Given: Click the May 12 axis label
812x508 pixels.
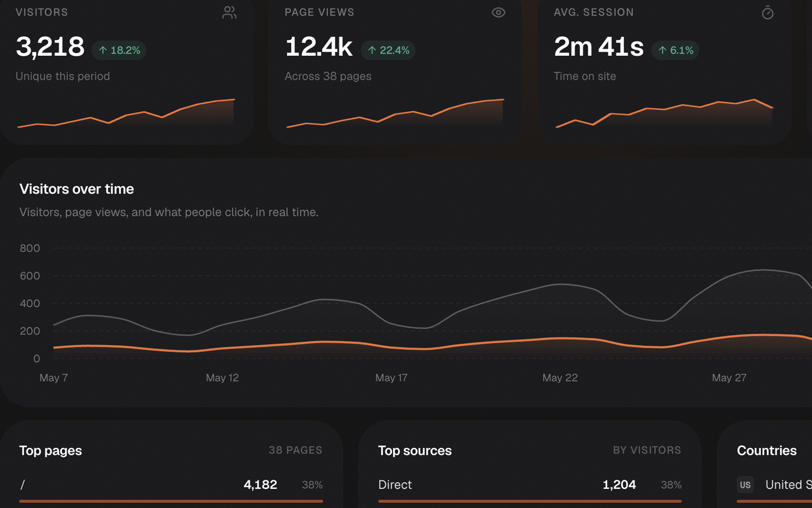Looking at the screenshot, I should pos(222,377).
